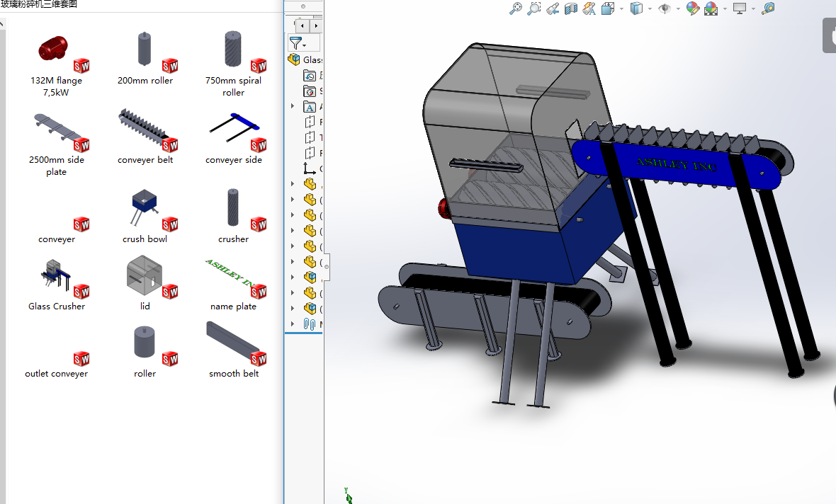Select the outlet conveyer file icon

tap(81, 359)
